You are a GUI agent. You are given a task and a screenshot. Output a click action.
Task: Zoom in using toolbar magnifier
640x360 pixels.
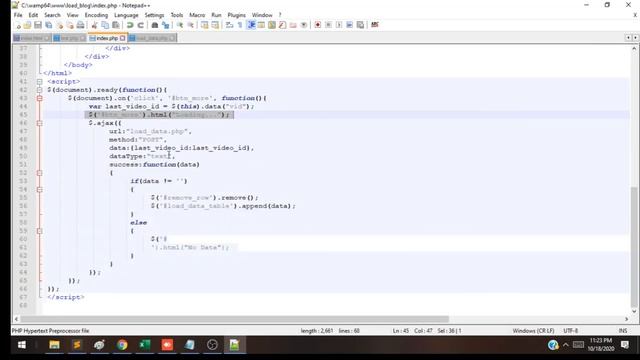[180, 25]
